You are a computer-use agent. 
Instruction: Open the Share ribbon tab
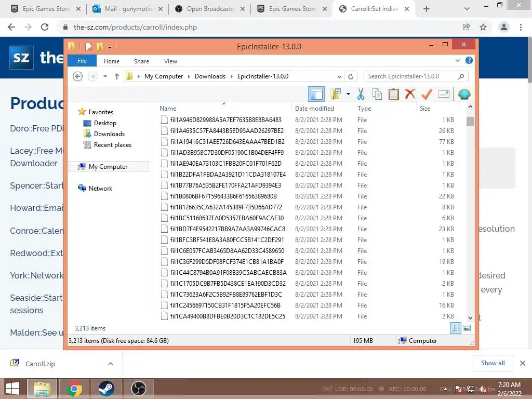point(141,61)
